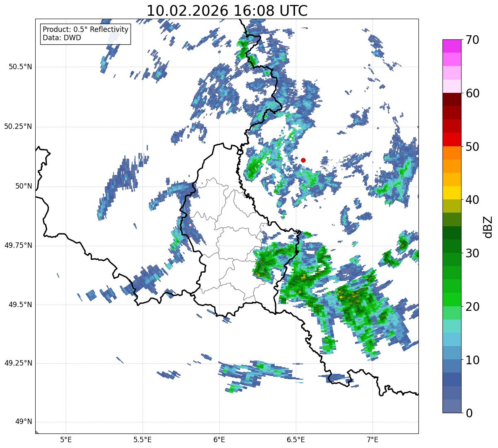The width and height of the screenshot is (498, 448).
Task: Click the 30 tick label on colorbar
Action: pyautogui.click(x=472, y=253)
